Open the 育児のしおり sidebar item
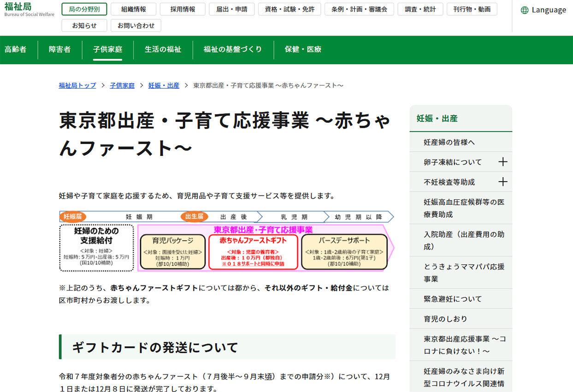Screen dimensions: 573x392 click(445, 319)
